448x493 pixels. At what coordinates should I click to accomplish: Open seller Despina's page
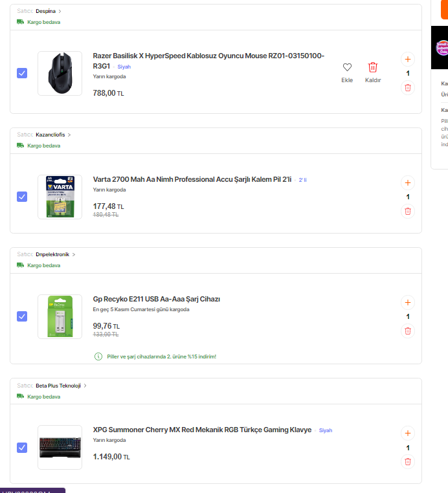point(45,11)
